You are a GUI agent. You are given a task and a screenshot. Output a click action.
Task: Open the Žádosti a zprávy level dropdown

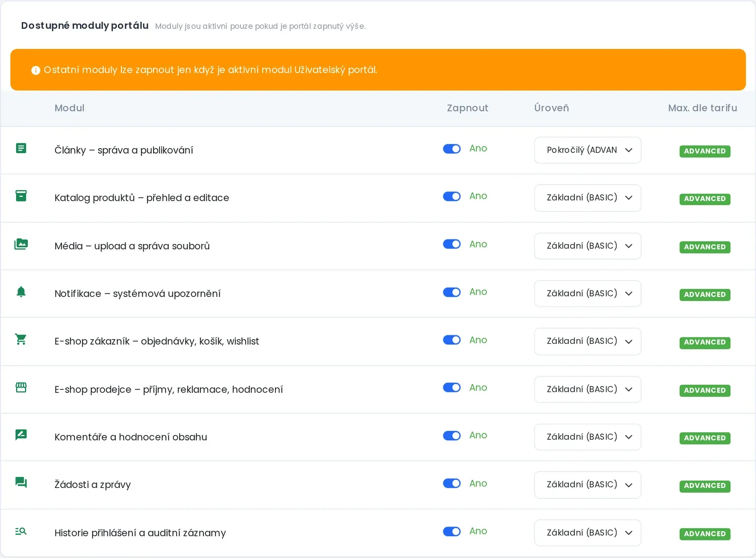[x=587, y=485]
